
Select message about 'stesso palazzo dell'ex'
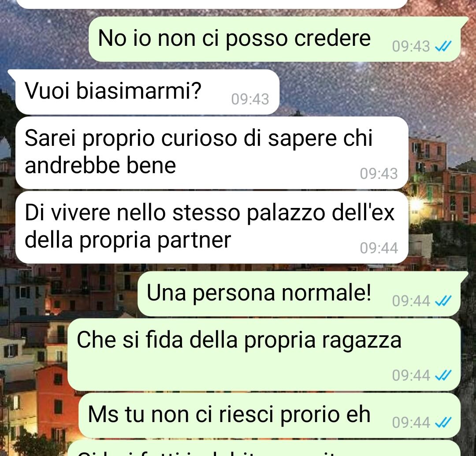(x=212, y=227)
